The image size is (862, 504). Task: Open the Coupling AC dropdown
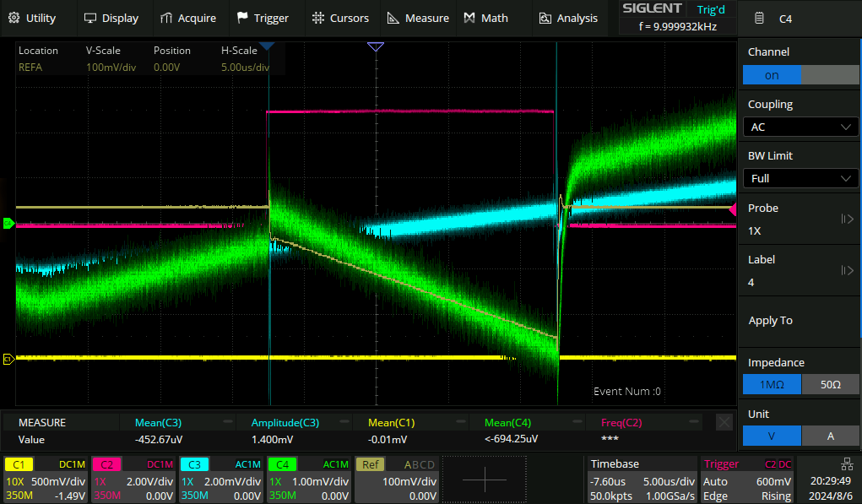(800, 127)
